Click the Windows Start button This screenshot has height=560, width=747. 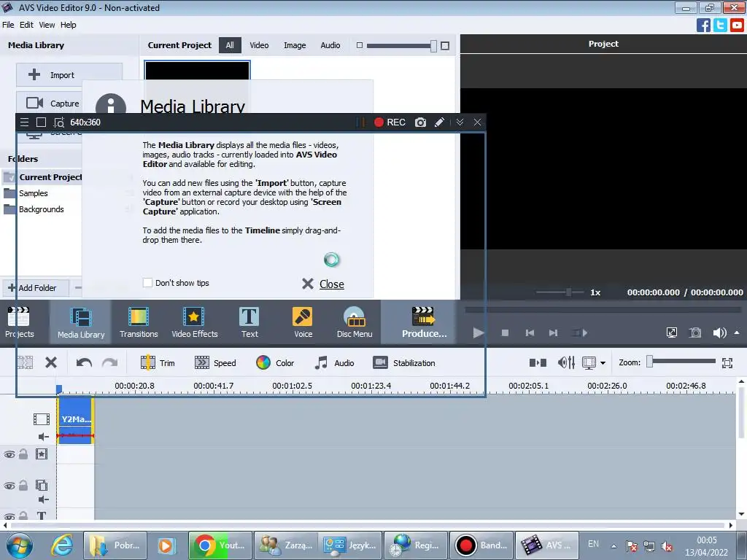19,545
